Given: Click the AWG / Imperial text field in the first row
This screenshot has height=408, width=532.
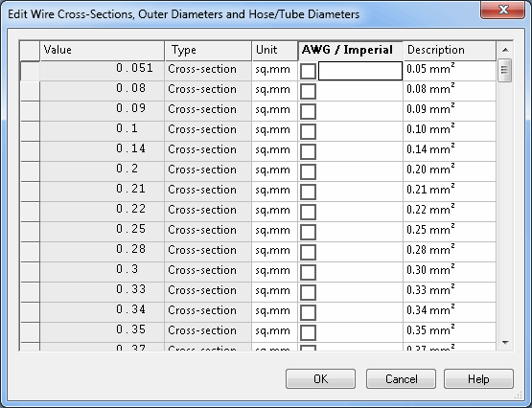Looking at the screenshot, I should 360,71.
